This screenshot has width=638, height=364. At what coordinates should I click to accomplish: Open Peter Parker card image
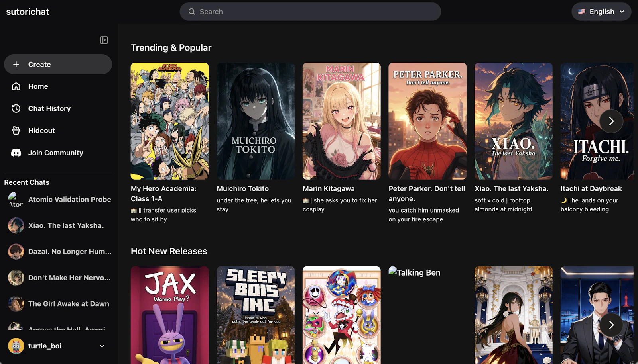pyautogui.click(x=427, y=121)
